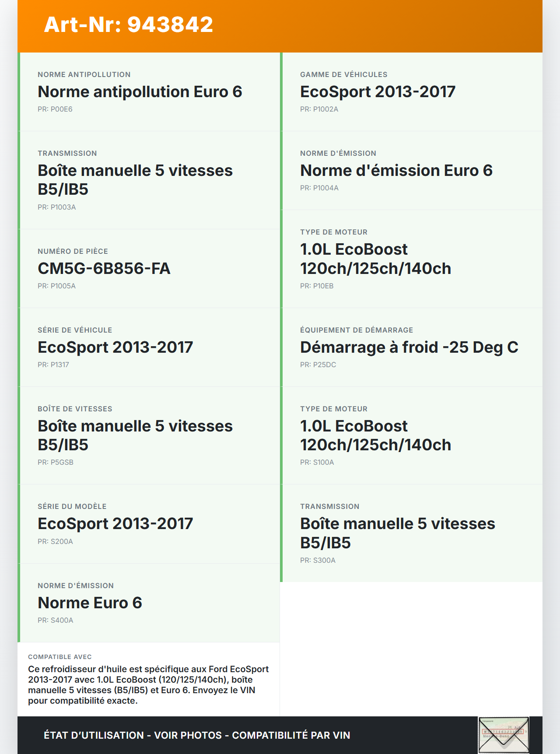Click 1.0L EcoBoost value with code S100A
The image size is (560, 754).
point(375,435)
